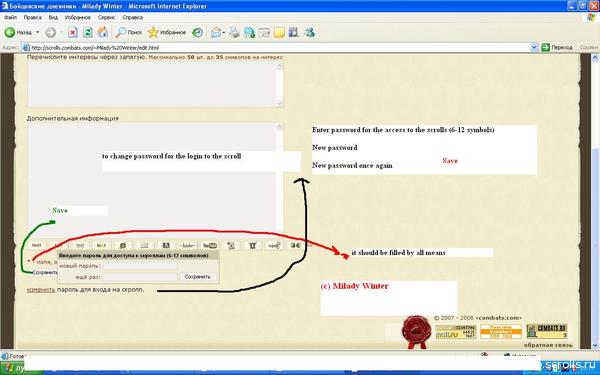This screenshot has height=375, width=600.
Task: Open the Messenger people icon
Action: 309,33
